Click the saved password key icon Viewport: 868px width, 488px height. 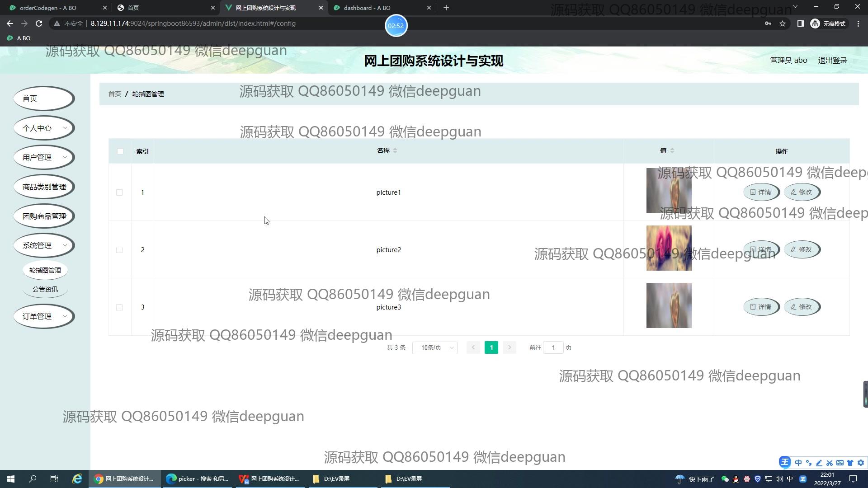[768, 23]
